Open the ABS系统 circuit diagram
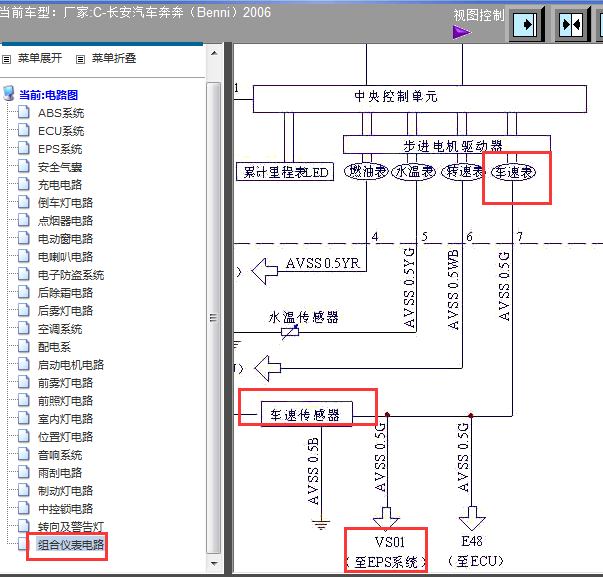Screen dimensions: 603x577 (61, 113)
